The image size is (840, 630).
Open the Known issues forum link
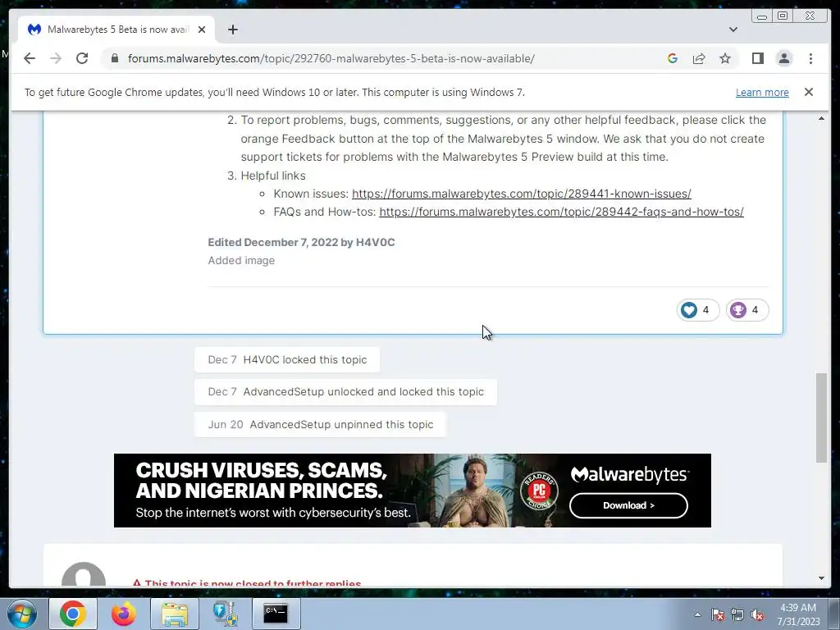521,194
